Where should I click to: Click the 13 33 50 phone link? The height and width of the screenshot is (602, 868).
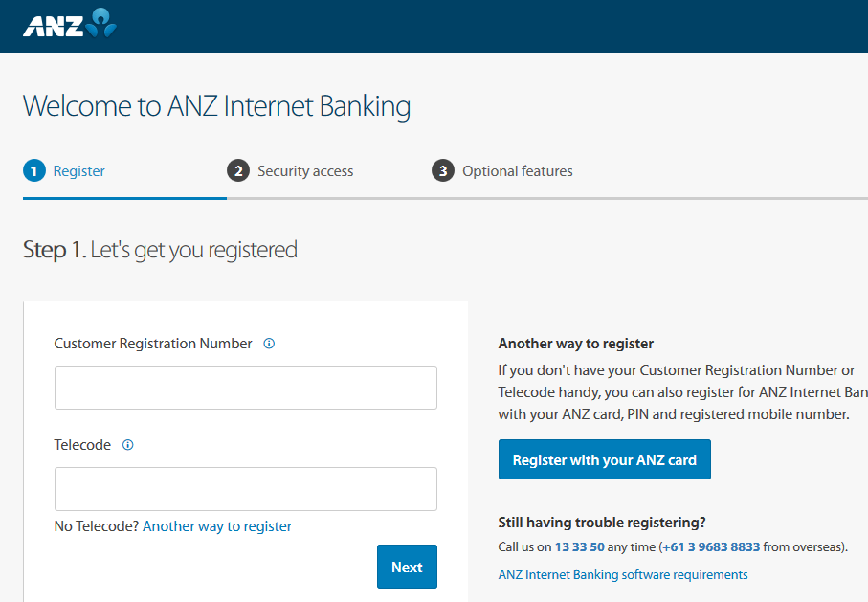pos(579,547)
